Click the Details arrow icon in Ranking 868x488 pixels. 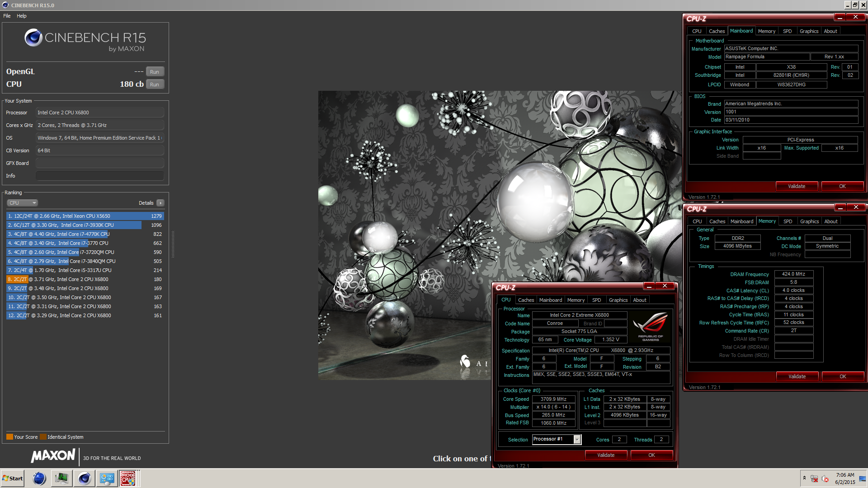pyautogui.click(x=160, y=203)
